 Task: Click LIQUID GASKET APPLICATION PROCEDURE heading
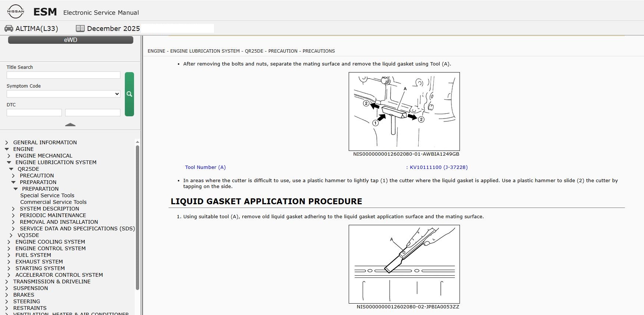click(266, 201)
